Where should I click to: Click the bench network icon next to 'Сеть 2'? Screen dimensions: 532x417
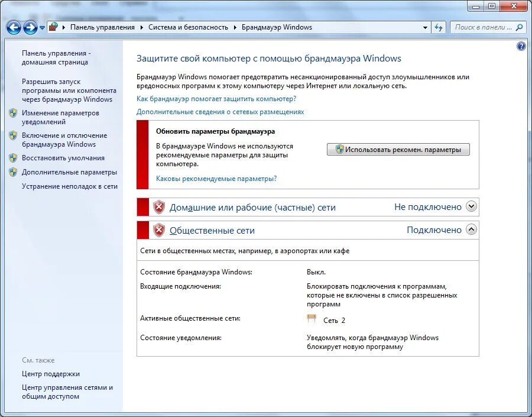pos(312,318)
